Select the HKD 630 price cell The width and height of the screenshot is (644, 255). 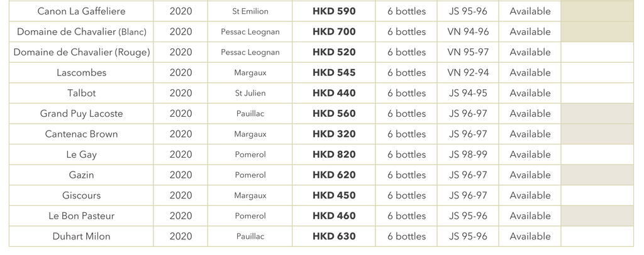334,236
